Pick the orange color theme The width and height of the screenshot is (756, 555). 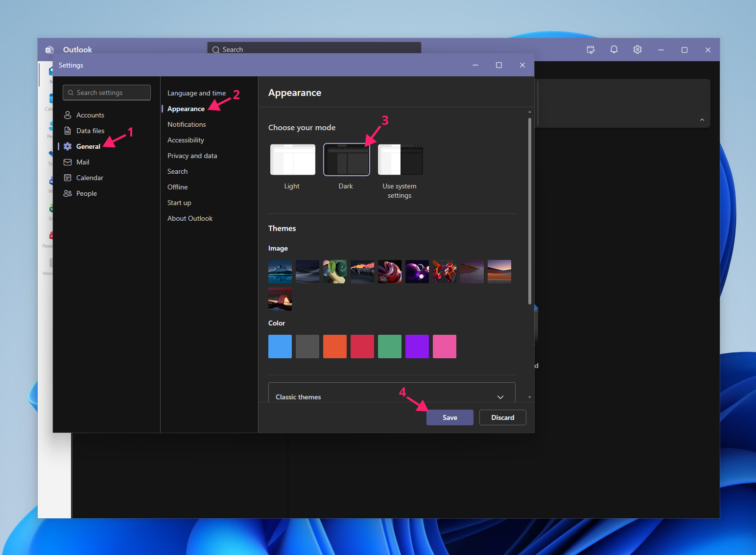pos(335,347)
